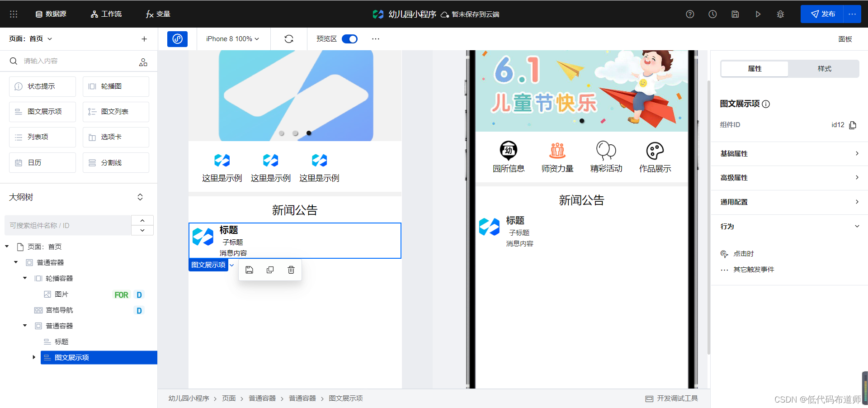Click the component search input field

[77, 61]
